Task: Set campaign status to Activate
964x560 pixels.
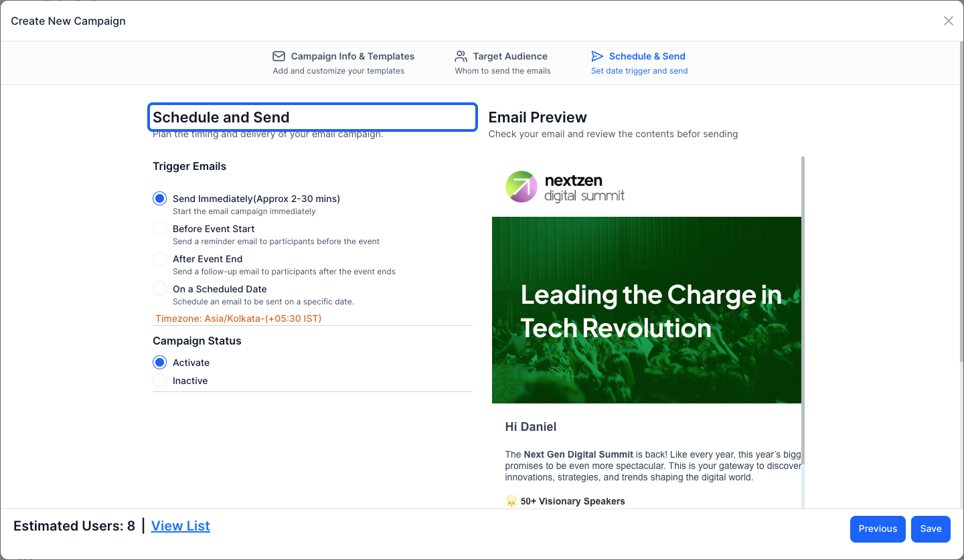Action: coord(159,363)
